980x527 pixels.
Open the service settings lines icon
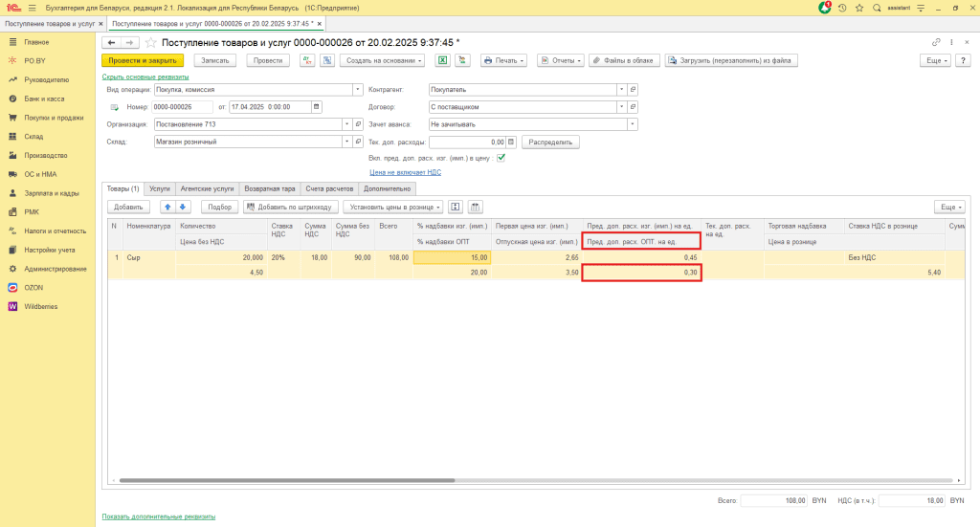[921, 8]
